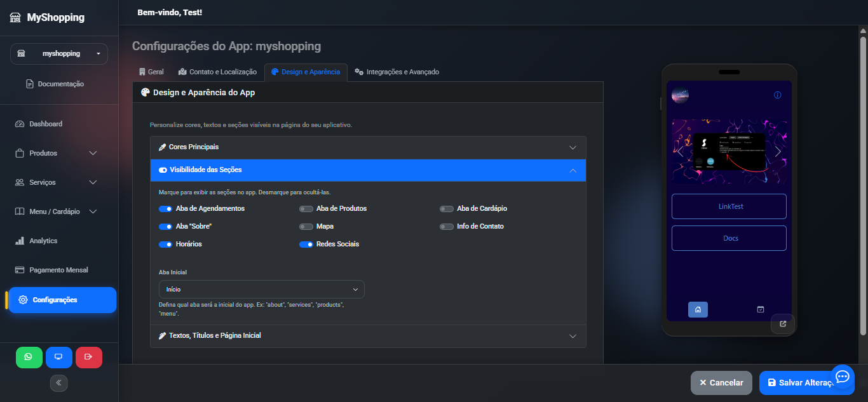Click the blue monitor icon button
The image size is (868, 402).
tap(58, 357)
